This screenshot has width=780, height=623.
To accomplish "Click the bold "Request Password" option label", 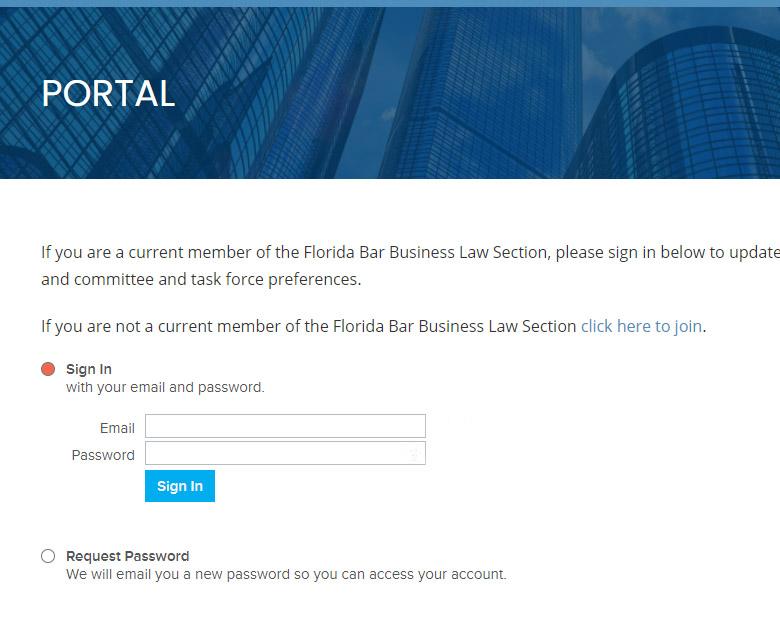I will (x=127, y=556).
